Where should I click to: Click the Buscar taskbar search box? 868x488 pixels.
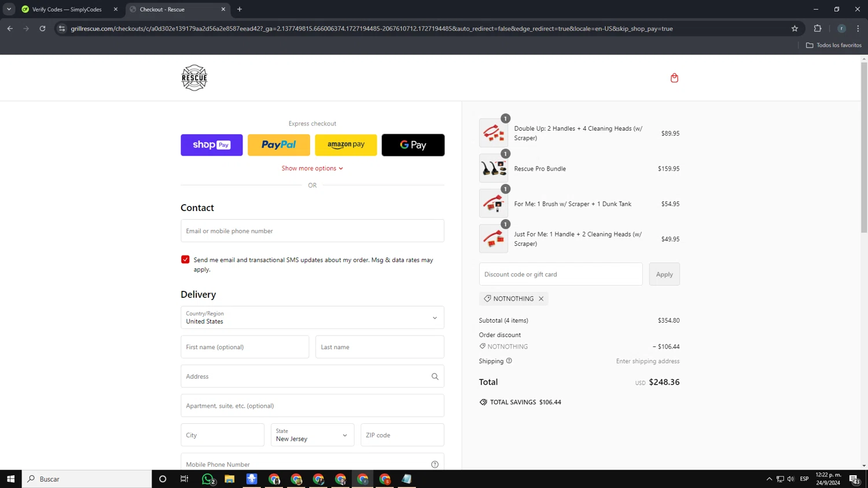87,479
